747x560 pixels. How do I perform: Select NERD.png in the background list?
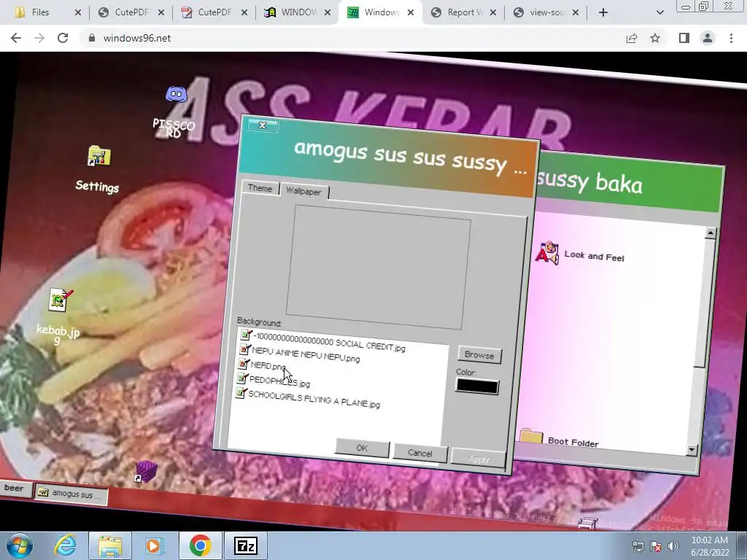pos(262,365)
